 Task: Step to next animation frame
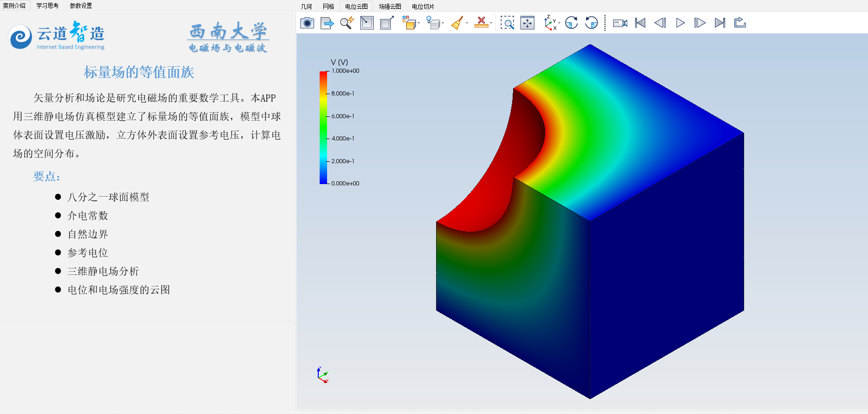click(x=700, y=23)
